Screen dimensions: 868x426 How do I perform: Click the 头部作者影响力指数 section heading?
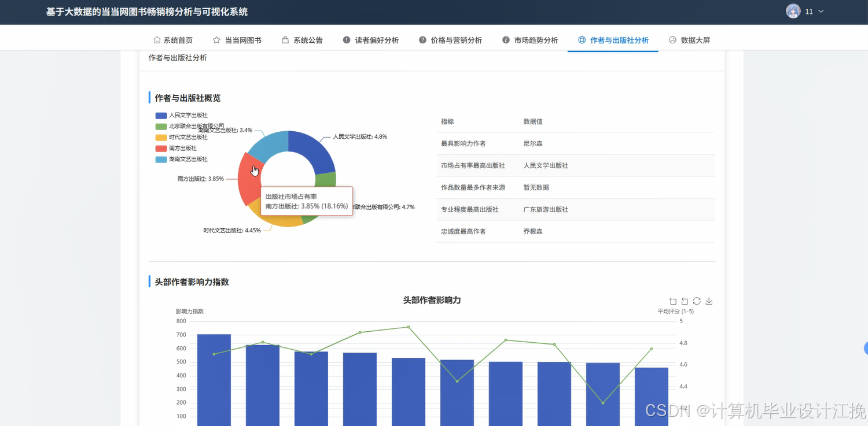coord(192,281)
